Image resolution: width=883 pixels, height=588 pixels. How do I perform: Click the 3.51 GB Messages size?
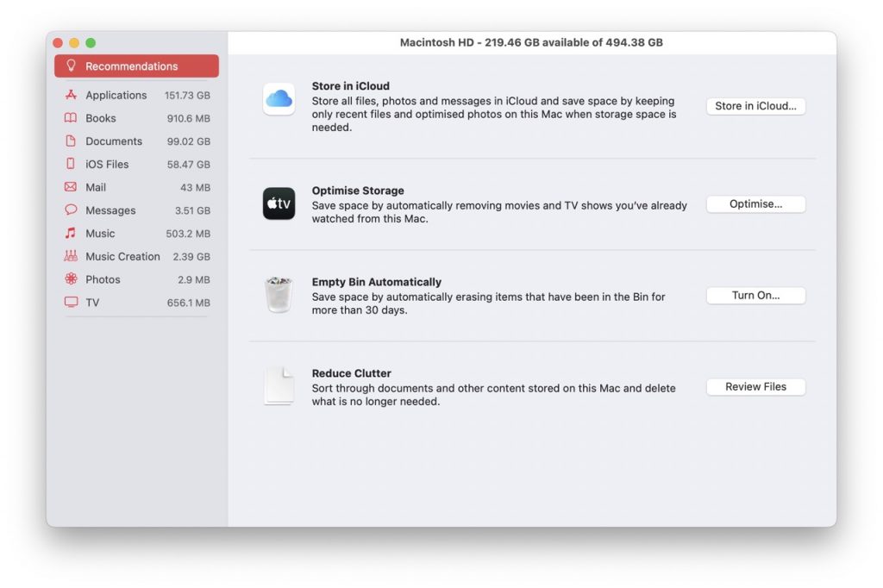pyautogui.click(x=192, y=211)
